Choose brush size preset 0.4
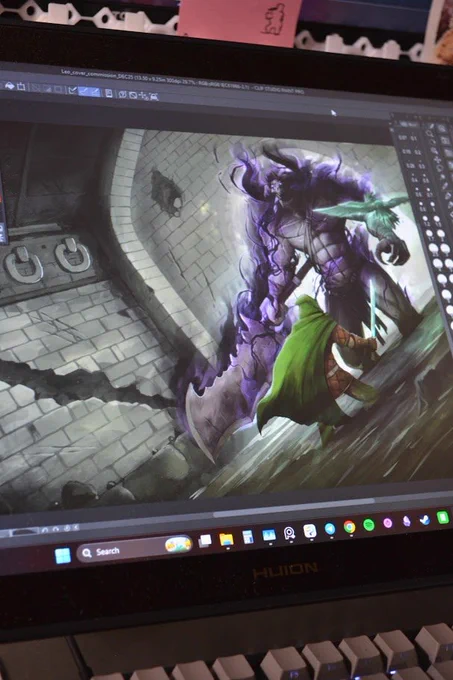This screenshot has width=453, height=680. pos(414,177)
